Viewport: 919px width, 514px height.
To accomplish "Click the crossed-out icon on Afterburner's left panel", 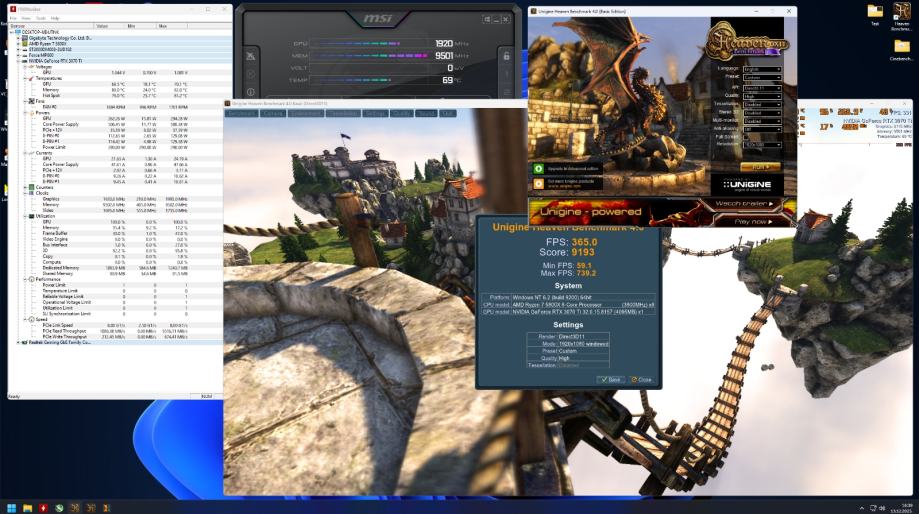I will (251, 56).
